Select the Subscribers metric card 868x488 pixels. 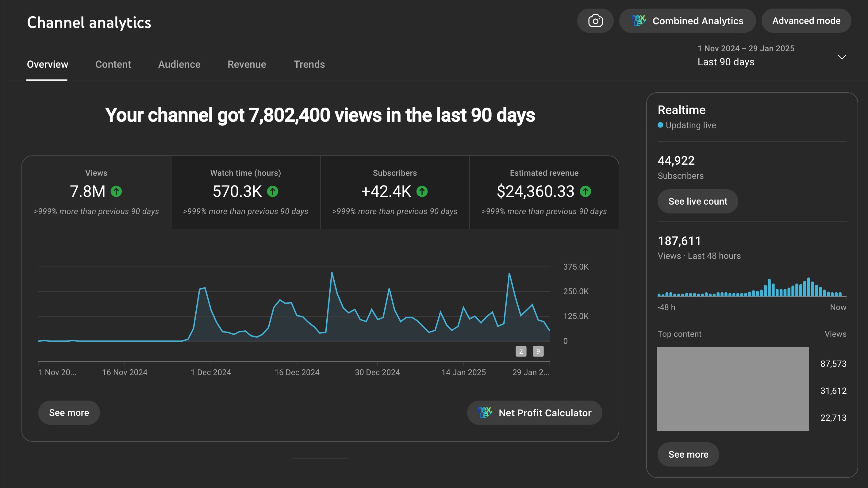point(395,192)
